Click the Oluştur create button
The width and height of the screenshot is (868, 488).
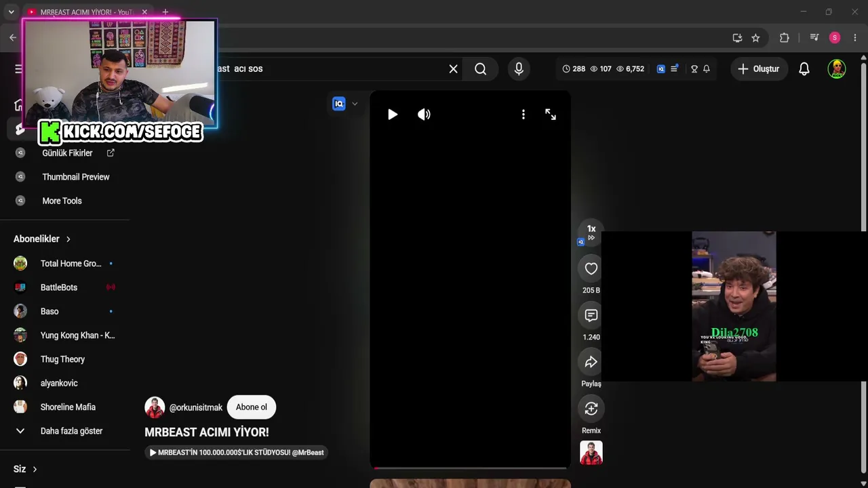pos(759,68)
